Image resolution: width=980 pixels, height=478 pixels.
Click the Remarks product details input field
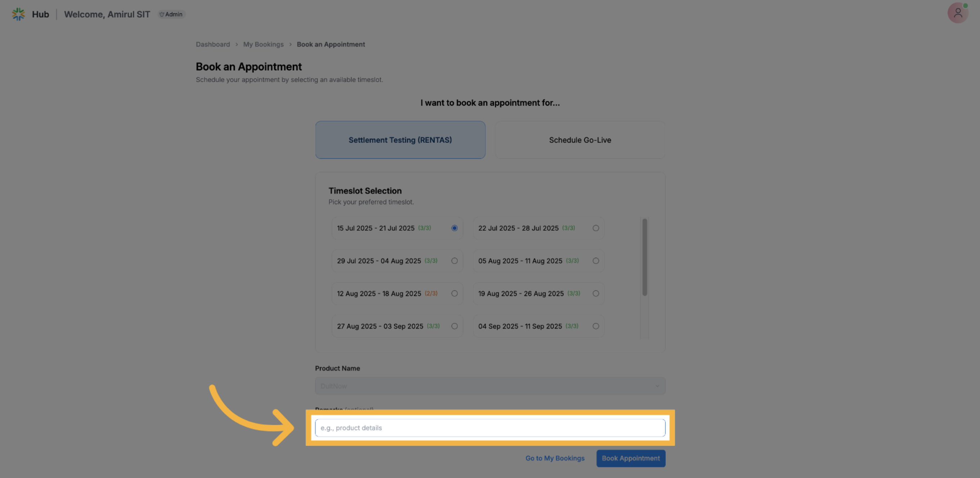click(490, 428)
